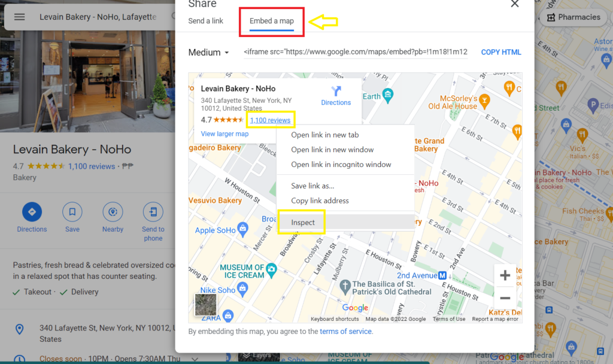Viewport: 613px width, 364px height.
Task: Zoom in on the embedded map
Action: tap(505, 275)
